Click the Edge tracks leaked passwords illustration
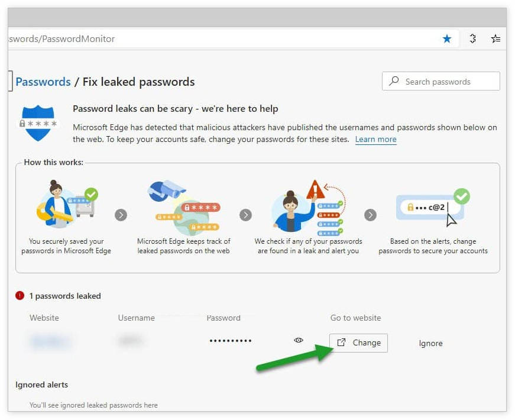The height and width of the screenshot is (420, 515). (x=183, y=207)
